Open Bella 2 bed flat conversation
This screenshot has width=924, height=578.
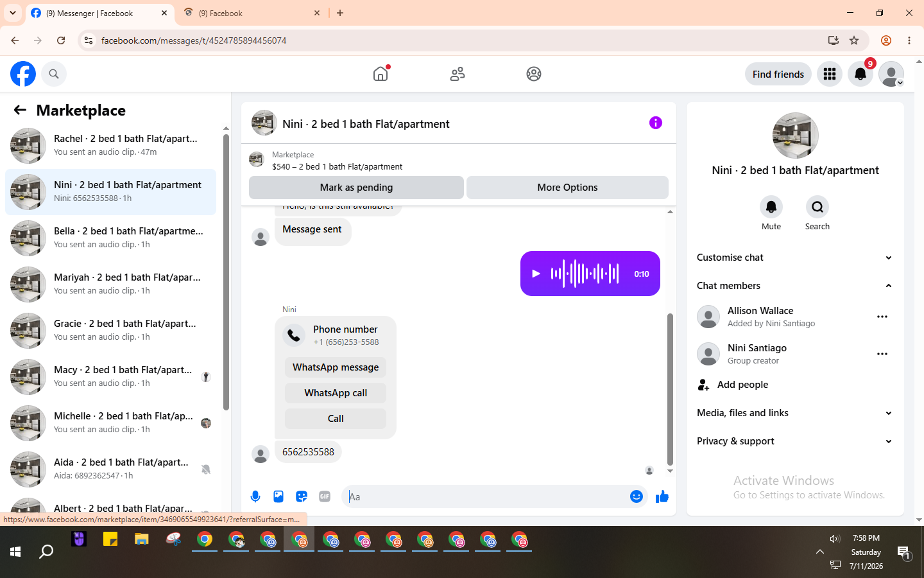tap(110, 238)
